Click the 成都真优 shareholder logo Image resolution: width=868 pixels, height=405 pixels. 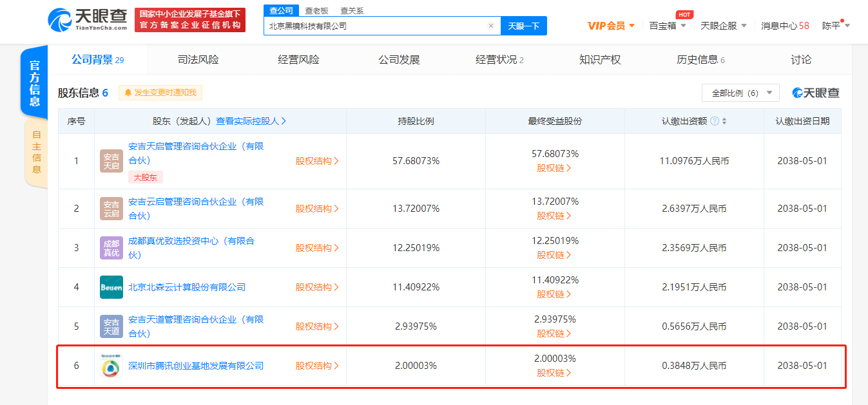(111, 248)
